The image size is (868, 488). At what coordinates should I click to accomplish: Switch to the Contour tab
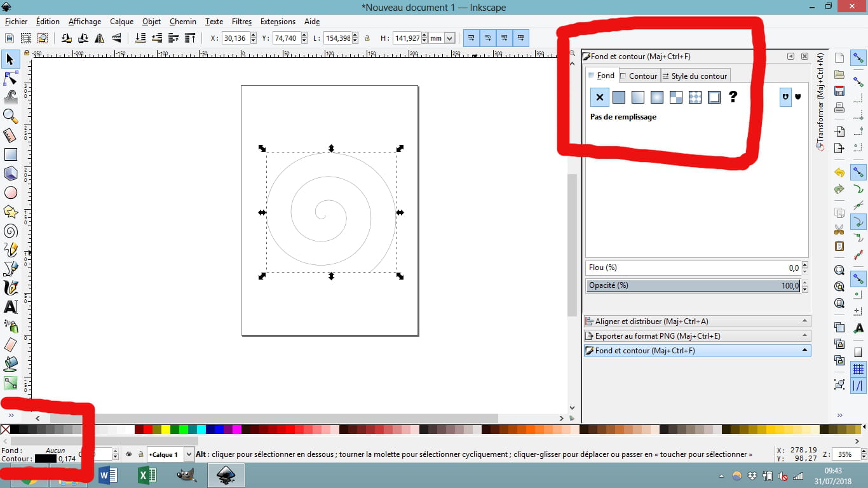coord(639,76)
